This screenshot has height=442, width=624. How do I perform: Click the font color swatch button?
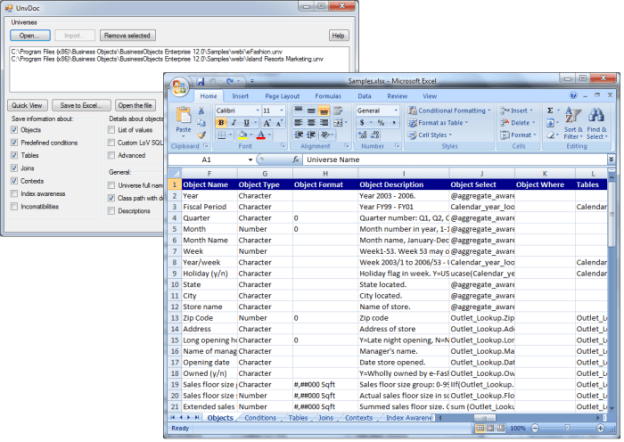point(260,134)
